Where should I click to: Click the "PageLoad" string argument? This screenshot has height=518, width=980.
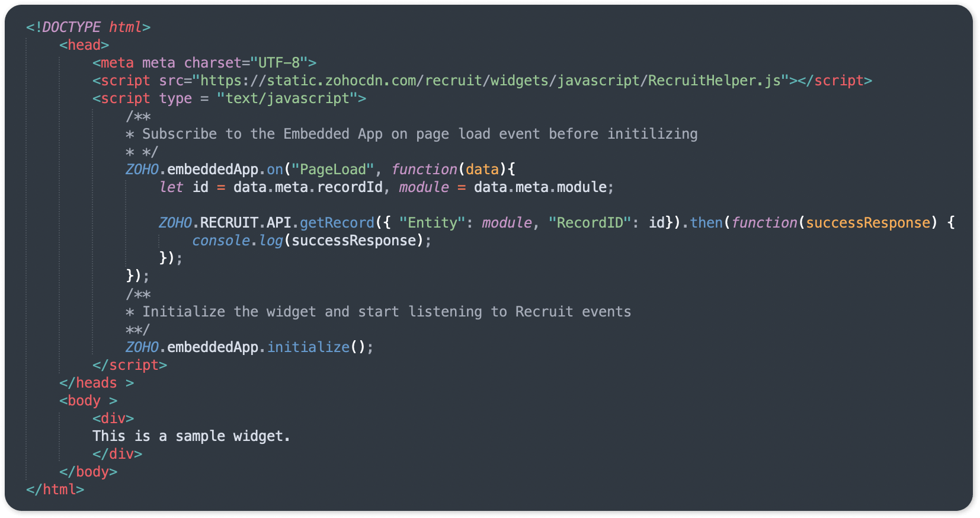pyautogui.click(x=333, y=170)
